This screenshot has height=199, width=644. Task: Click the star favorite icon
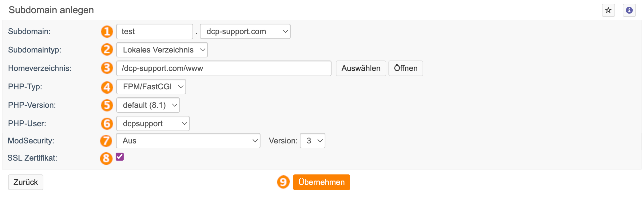[608, 10]
